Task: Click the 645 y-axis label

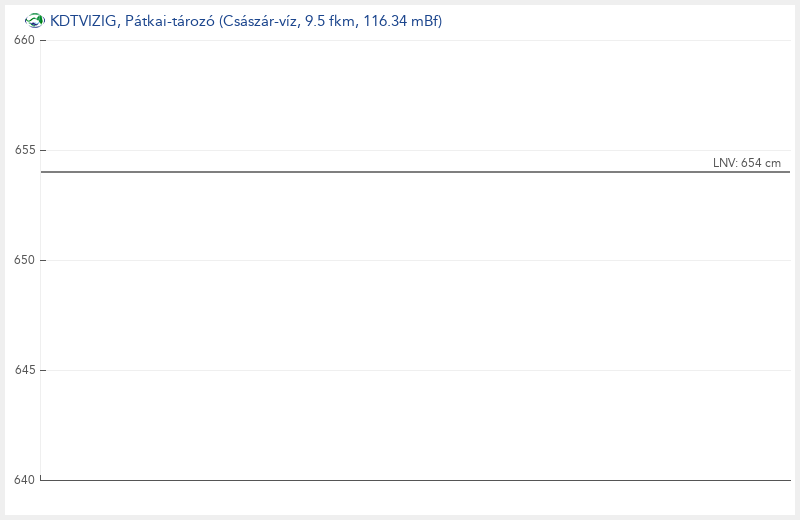Action: (x=24, y=370)
